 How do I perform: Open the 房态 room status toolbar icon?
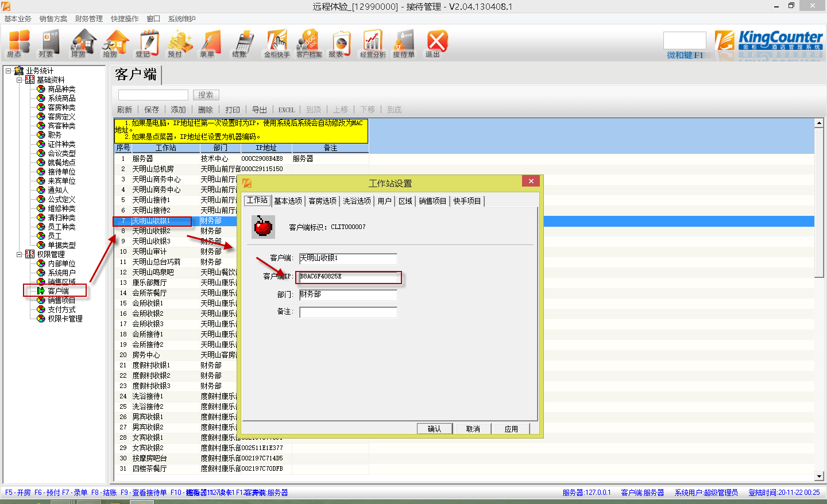tap(18, 44)
